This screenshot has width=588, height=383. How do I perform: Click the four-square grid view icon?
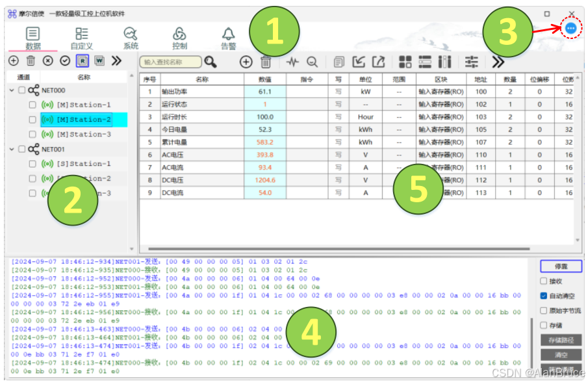tap(405, 62)
